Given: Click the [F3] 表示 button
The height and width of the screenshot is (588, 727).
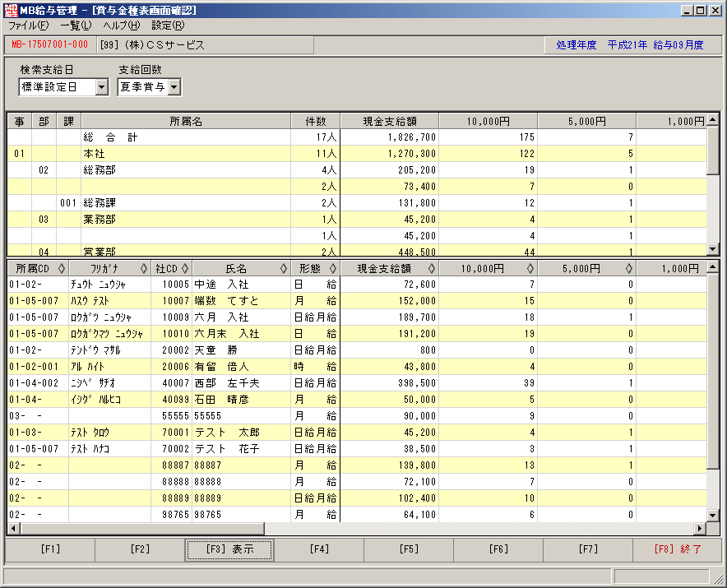Looking at the screenshot, I should (x=229, y=549).
